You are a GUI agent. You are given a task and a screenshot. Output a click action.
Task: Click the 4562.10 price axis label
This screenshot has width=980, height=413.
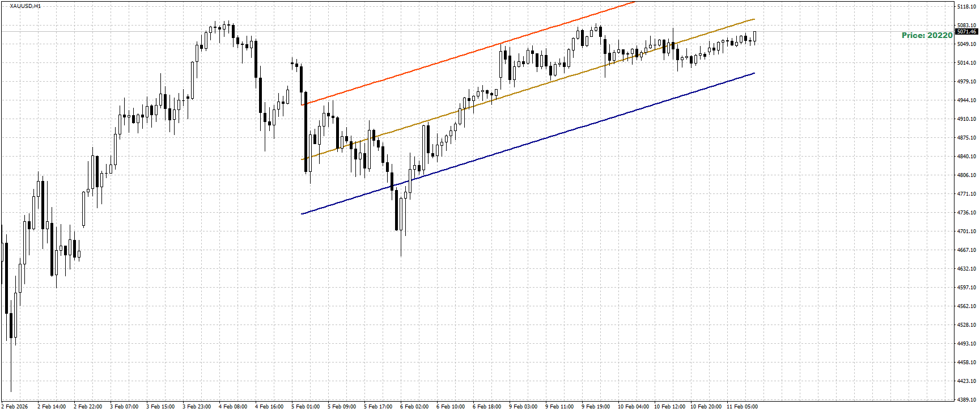pos(966,306)
